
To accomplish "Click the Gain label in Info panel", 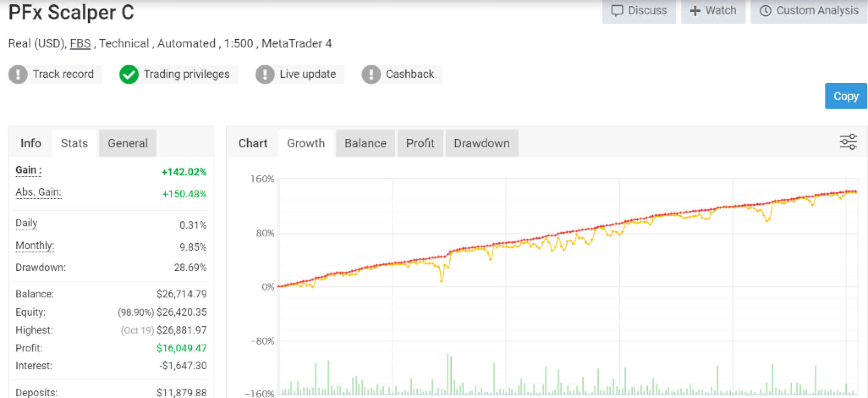I will coord(28,170).
